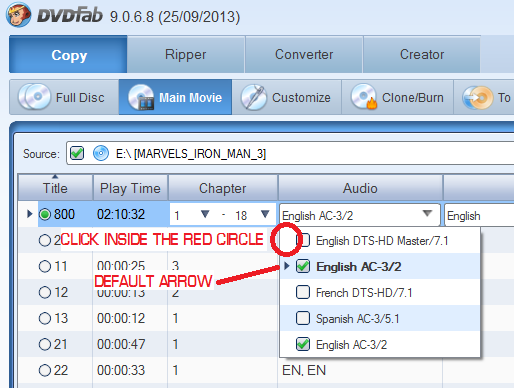Click the Main Movie disc icon
This screenshot has width=514, height=388.
(x=141, y=97)
